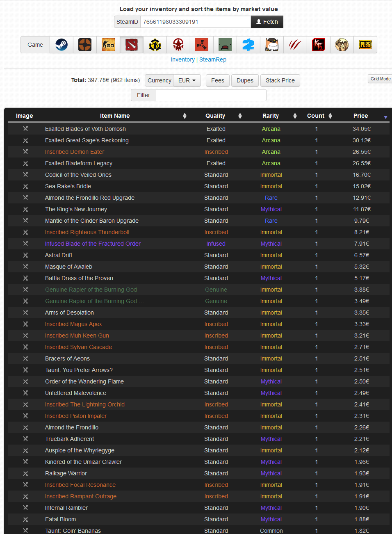Sort the table by Price column
This screenshot has height=534, width=392.
point(361,116)
